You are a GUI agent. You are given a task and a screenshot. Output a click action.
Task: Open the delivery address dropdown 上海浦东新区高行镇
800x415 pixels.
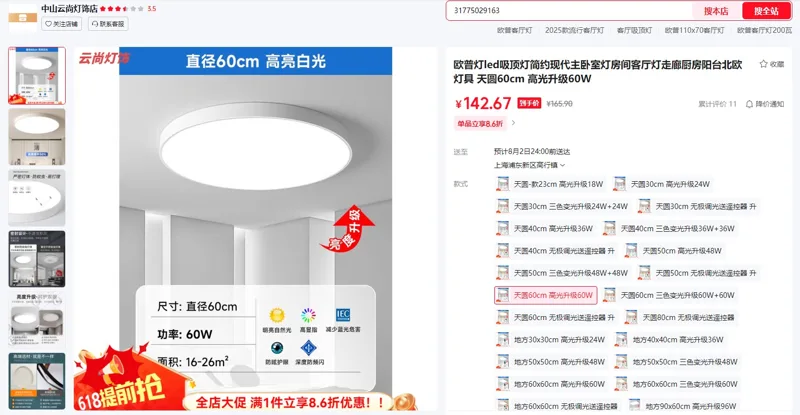(529, 165)
